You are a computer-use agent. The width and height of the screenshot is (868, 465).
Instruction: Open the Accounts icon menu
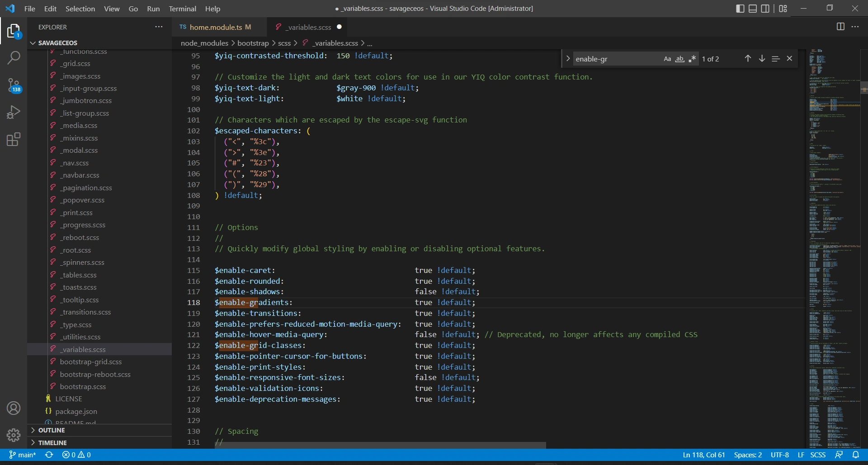tap(14, 408)
